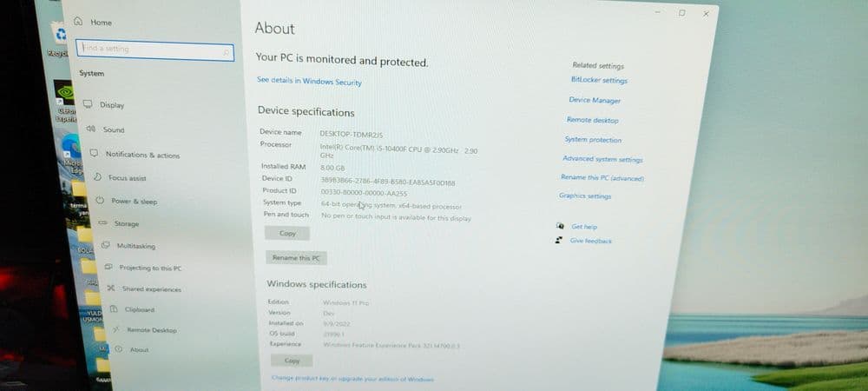Viewport: 868px width, 391px height.
Task: Open See details in Windows Security link
Action: pyautogui.click(x=309, y=82)
